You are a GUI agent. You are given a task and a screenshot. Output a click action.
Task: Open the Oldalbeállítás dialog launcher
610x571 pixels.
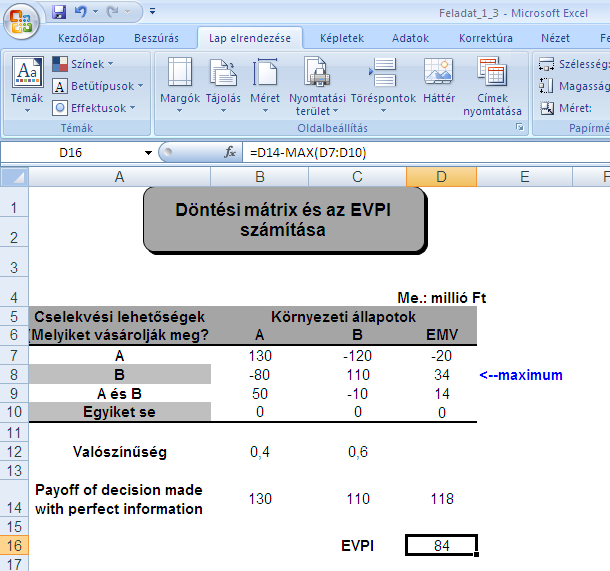pos(520,127)
